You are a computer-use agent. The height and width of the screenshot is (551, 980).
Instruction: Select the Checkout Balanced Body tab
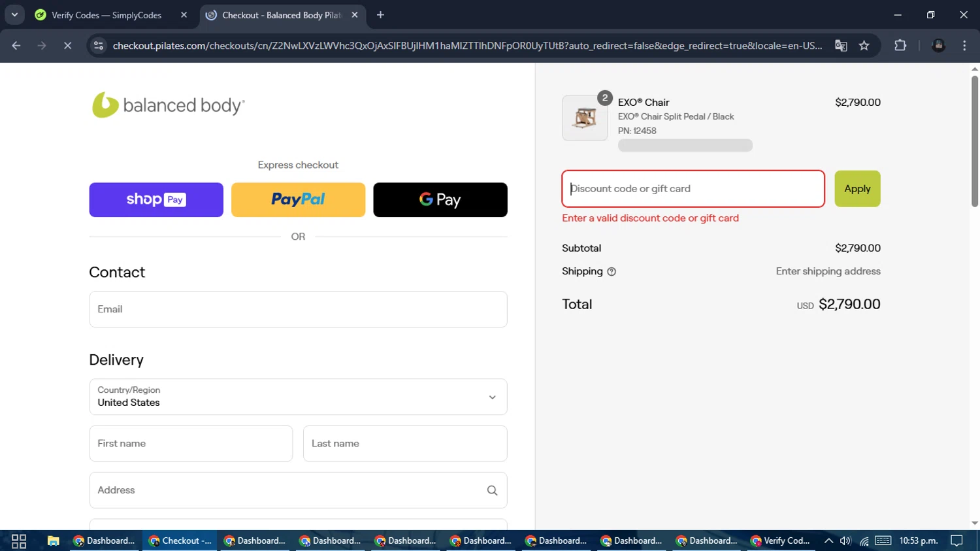click(x=283, y=15)
